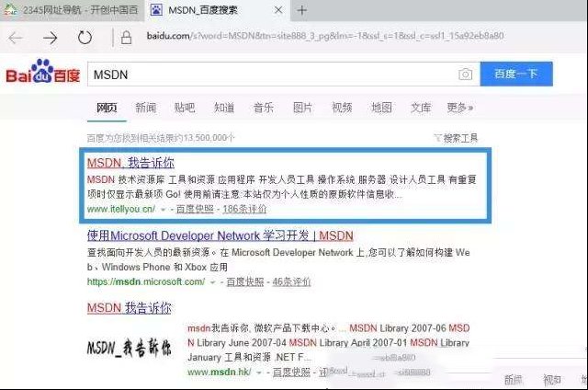This screenshot has width=588, height=390.
Task: Click the www.msdn.hk/ URL
Action: (x=220, y=372)
